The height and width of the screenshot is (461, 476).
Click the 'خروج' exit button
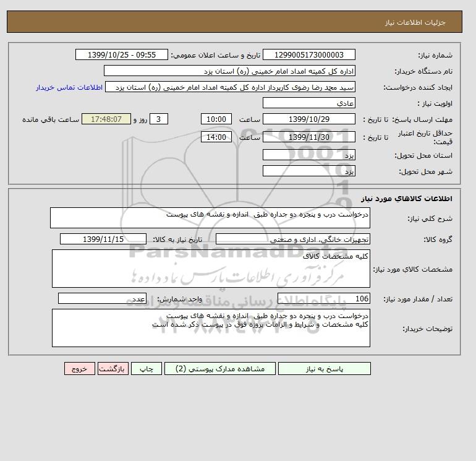click(x=80, y=368)
